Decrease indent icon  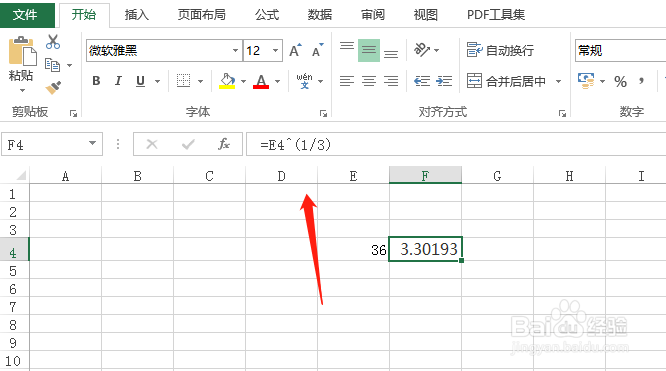tap(422, 81)
